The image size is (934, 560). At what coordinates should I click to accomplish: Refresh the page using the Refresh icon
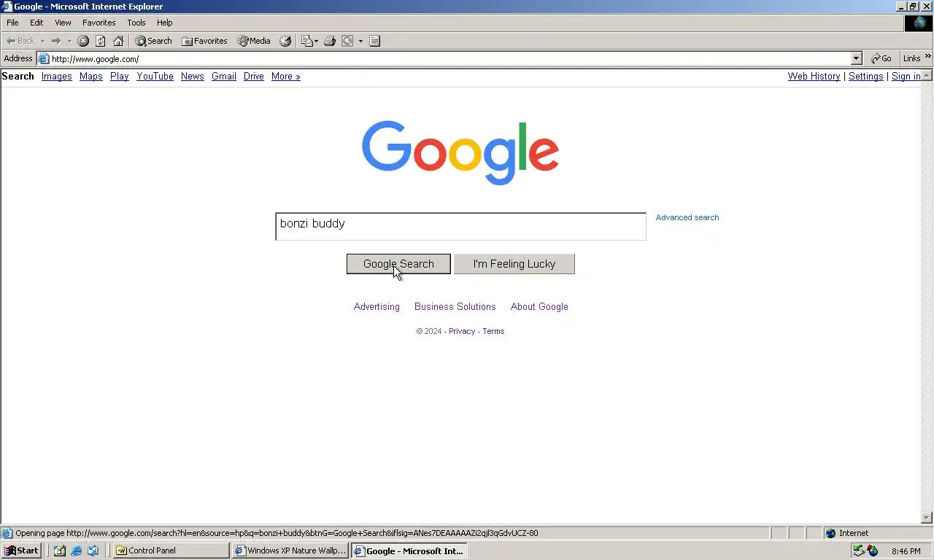tap(101, 41)
